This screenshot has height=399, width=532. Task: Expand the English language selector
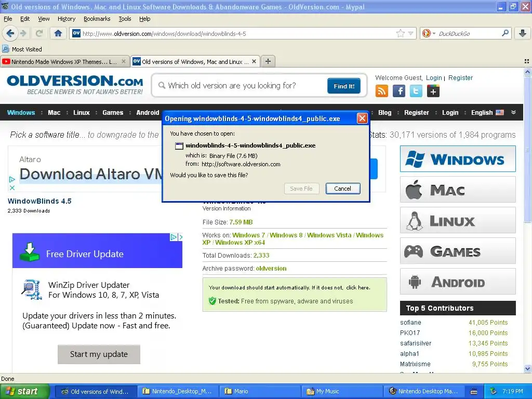coord(487,113)
